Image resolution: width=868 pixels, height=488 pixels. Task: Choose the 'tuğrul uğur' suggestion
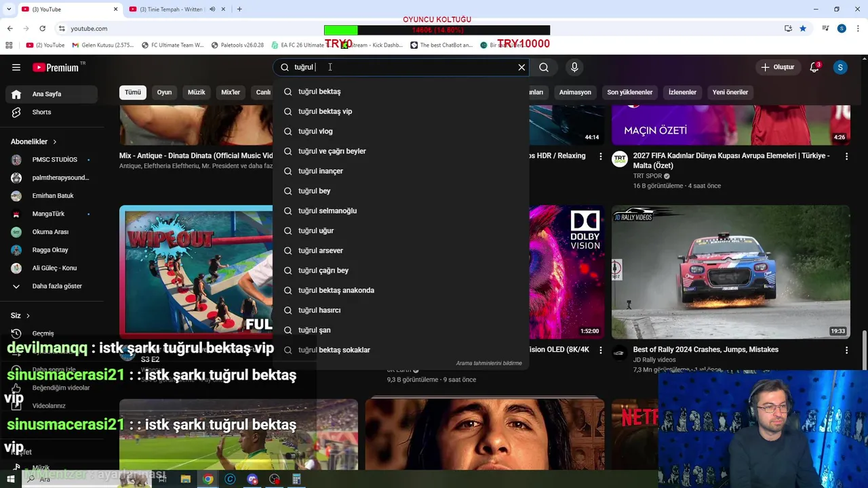[x=401, y=230]
